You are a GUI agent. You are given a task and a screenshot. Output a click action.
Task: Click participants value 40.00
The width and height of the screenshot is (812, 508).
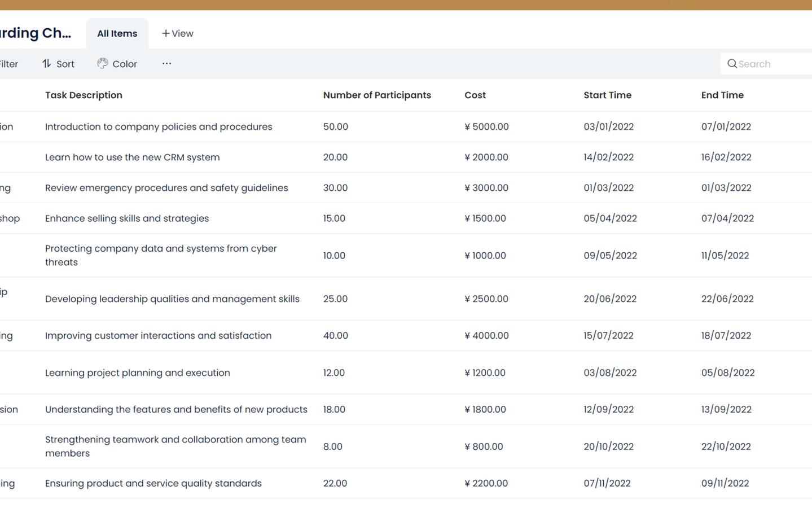(336, 335)
